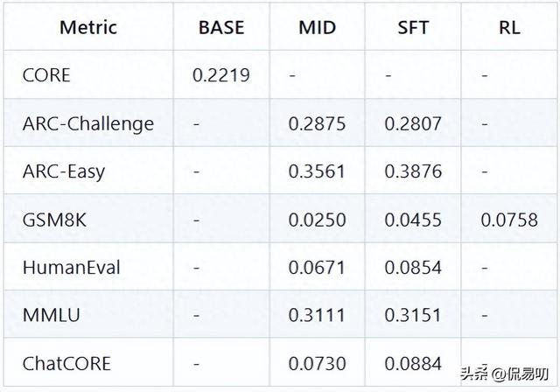Click the Metric column header
Viewport: 560px width, 392px height.
coord(87,27)
